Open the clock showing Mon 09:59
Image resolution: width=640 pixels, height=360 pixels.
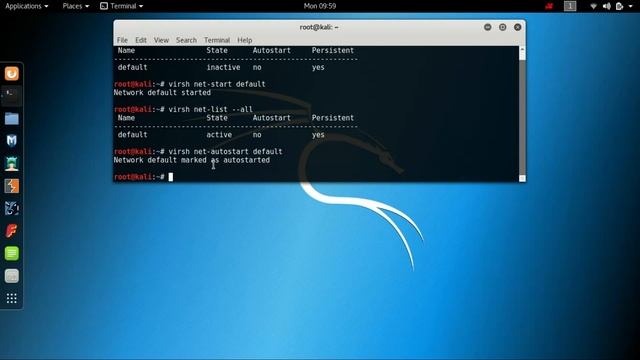coord(320,6)
